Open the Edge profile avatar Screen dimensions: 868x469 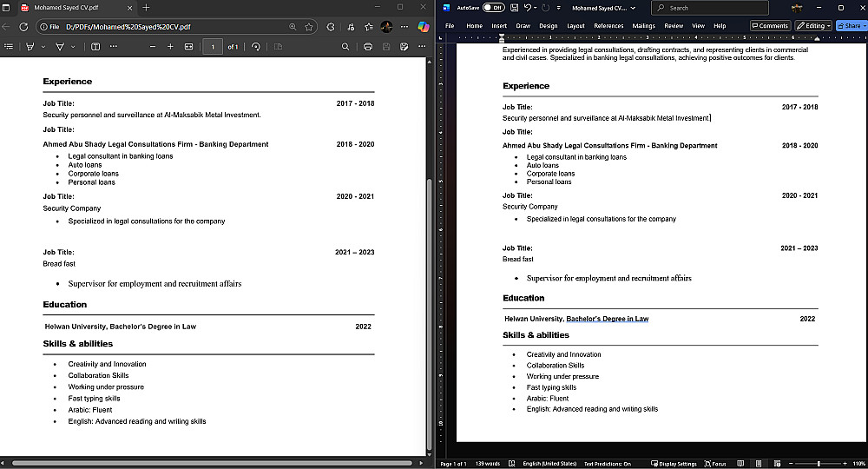(x=386, y=27)
